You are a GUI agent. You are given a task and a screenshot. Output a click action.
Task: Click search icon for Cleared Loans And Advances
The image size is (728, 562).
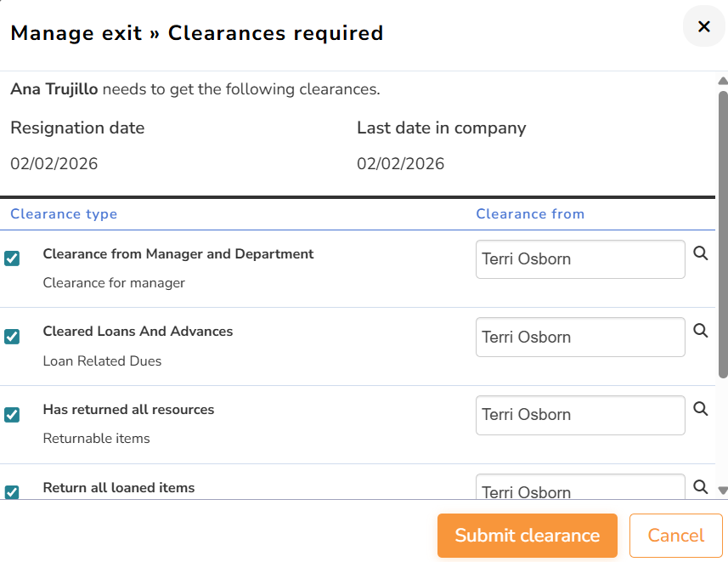pyautogui.click(x=700, y=332)
